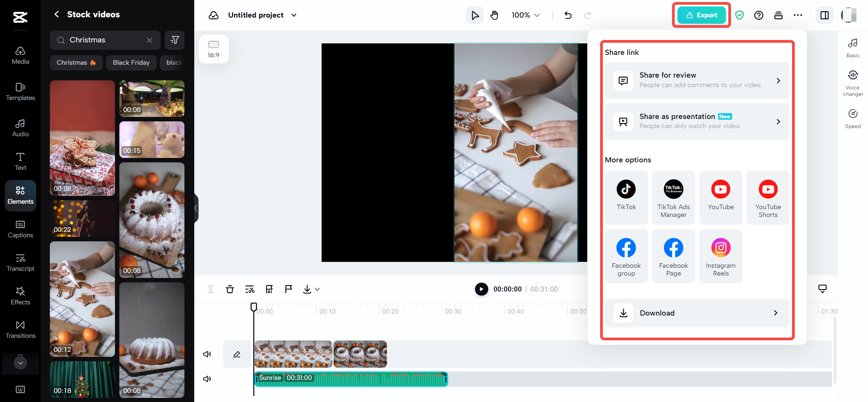The width and height of the screenshot is (868, 402).
Task: Mute the Sunrise audio track
Action: (x=206, y=379)
